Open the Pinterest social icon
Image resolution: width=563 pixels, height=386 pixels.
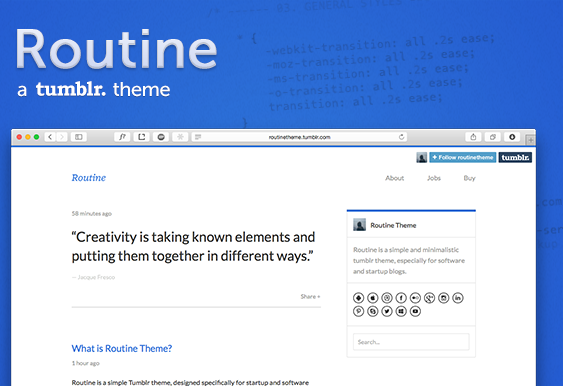click(x=358, y=311)
